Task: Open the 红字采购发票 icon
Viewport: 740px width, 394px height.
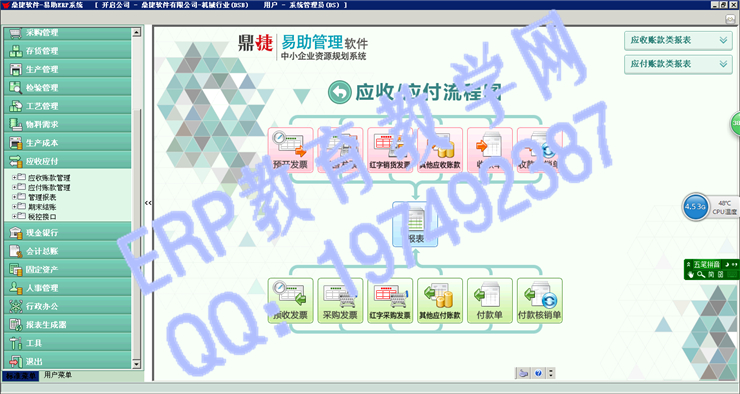Action: click(x=390, y=301)
